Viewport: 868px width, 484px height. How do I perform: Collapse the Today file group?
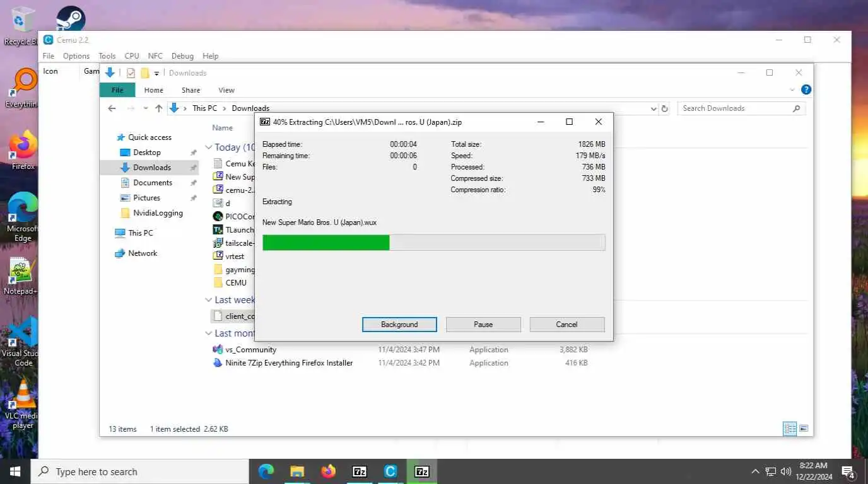click(209, 147)
